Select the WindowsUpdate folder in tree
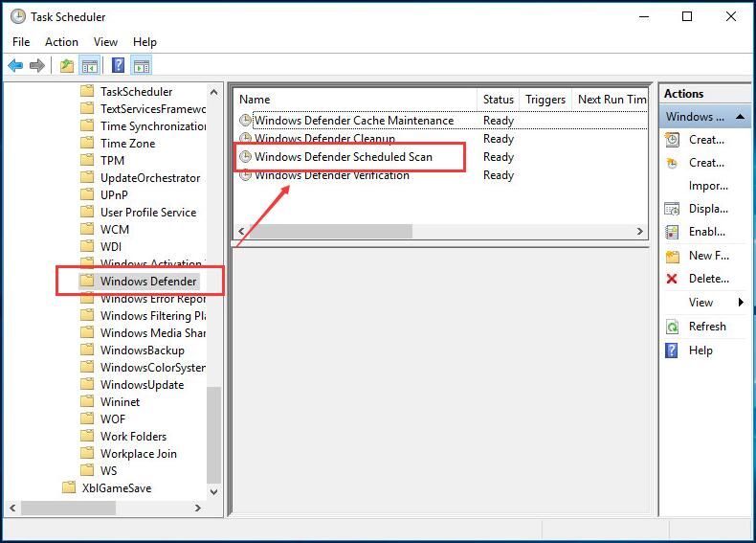 pos(142,385)
